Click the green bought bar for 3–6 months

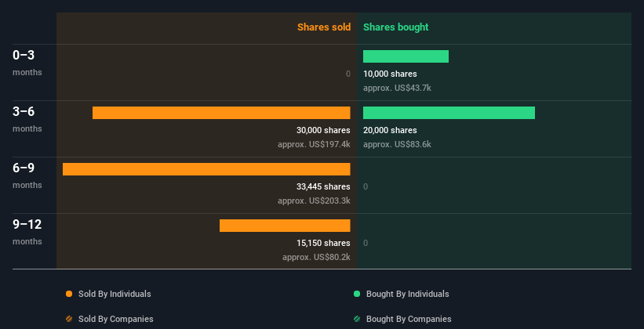(449, 113)
